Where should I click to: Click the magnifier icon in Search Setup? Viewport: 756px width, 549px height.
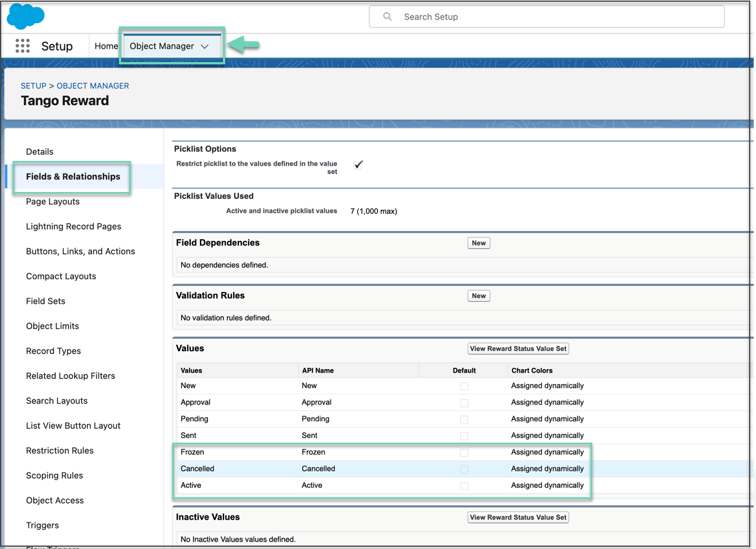tap(388, 17)
